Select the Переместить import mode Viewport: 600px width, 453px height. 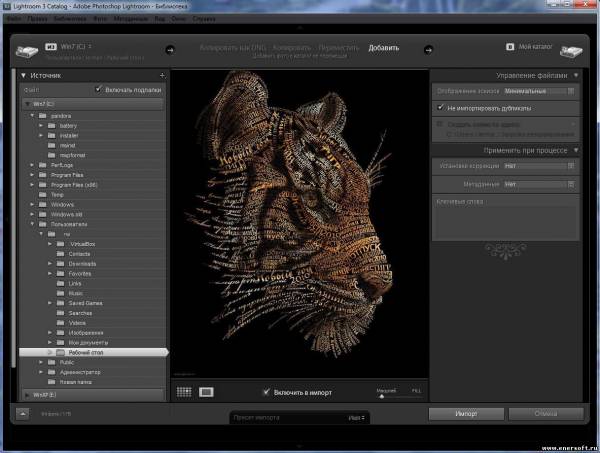pos(339,48)
